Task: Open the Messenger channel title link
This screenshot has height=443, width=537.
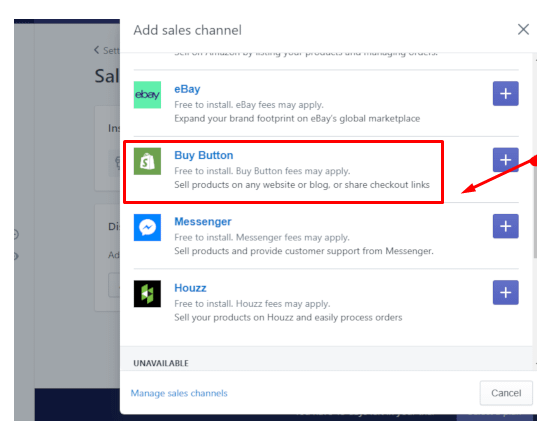Action: (x=203, y=222)
